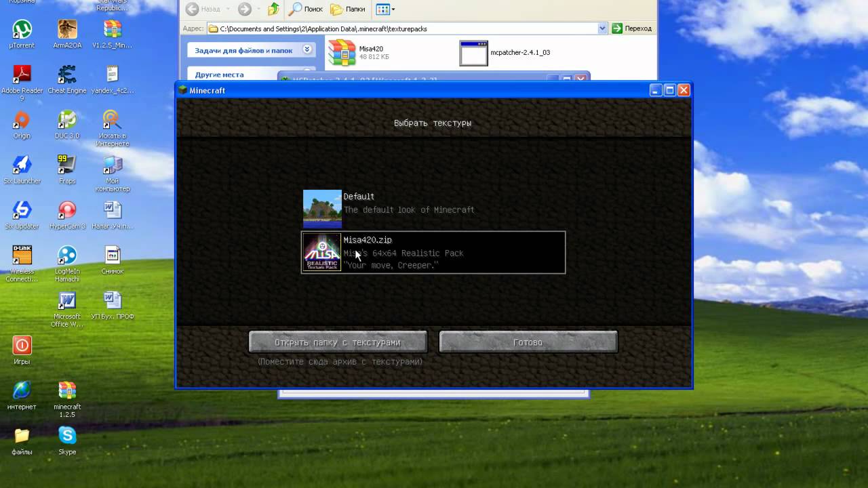
Task: Minimize the Minecraft window
Action: click(x=655, y=90)
